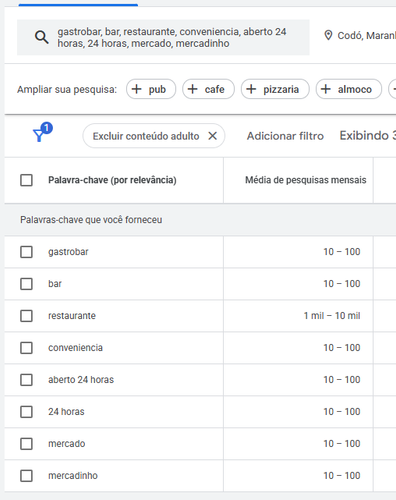Click the 24 horas keyword text
This screenshot has height=500, width=396.
[66, 412]
